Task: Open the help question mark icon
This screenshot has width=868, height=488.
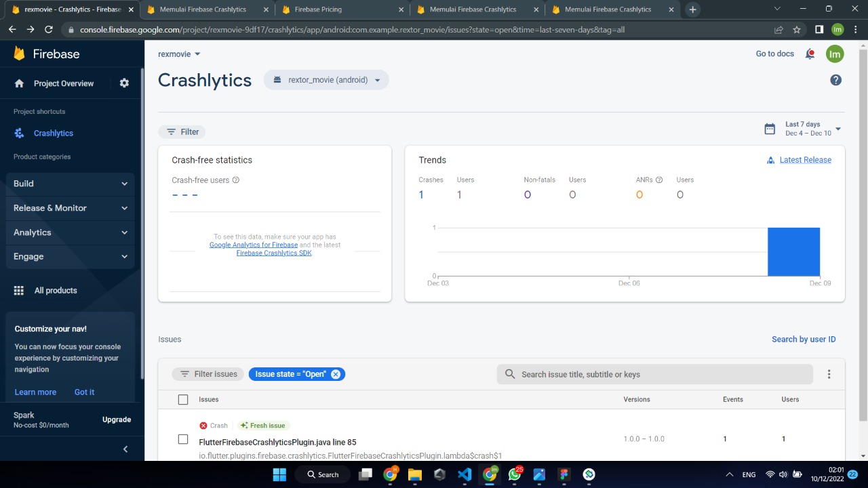Action: (x=835, y=80)
